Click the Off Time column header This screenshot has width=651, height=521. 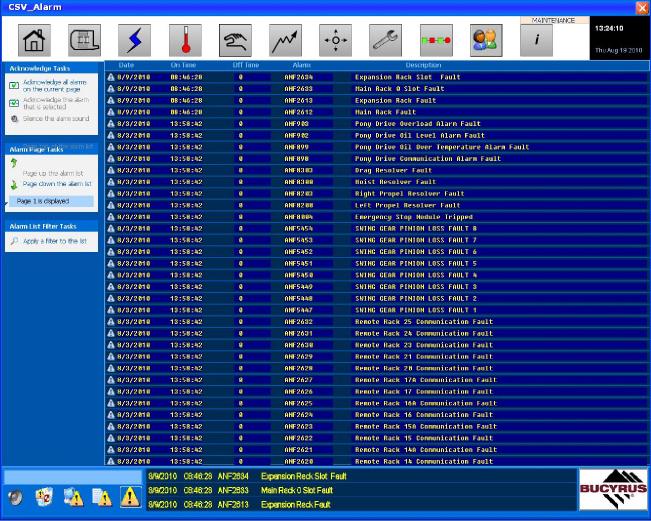click(x=245, y=65)
